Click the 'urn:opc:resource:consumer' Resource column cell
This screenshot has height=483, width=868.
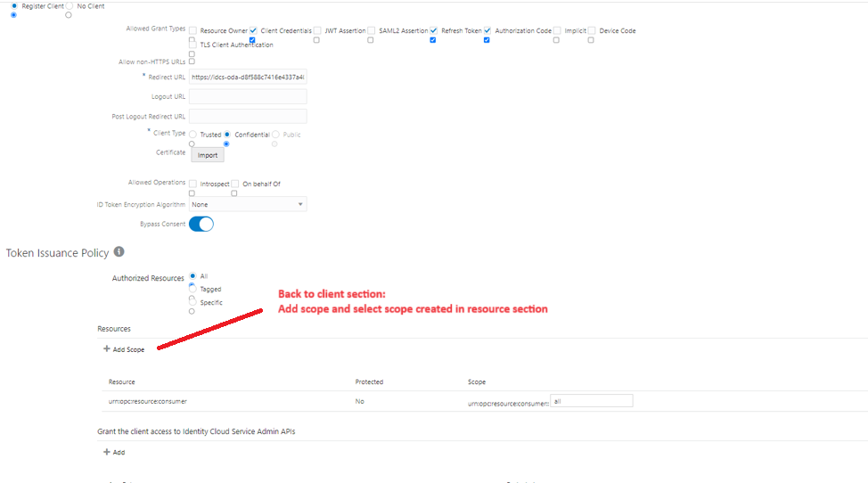(148, 402)
